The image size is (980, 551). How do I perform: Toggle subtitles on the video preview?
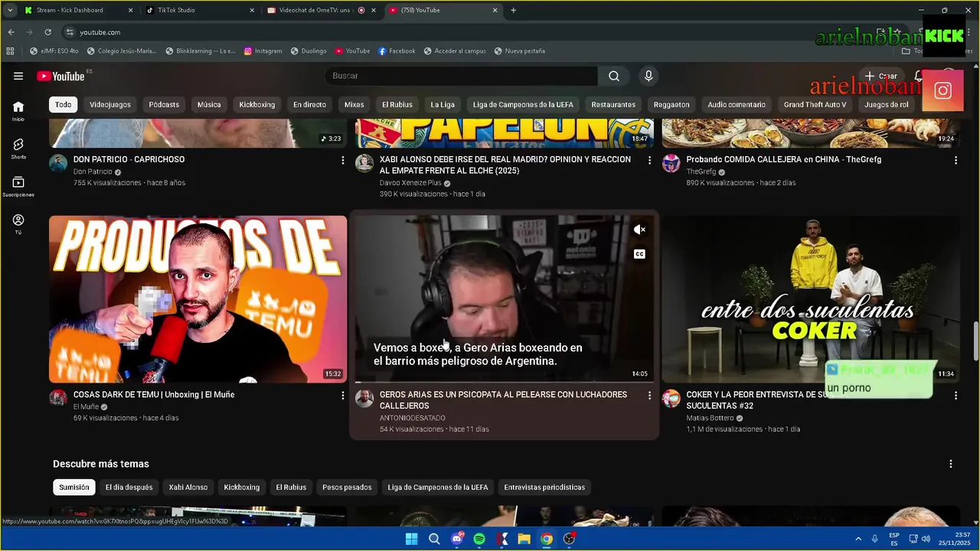tap(639, 254)
